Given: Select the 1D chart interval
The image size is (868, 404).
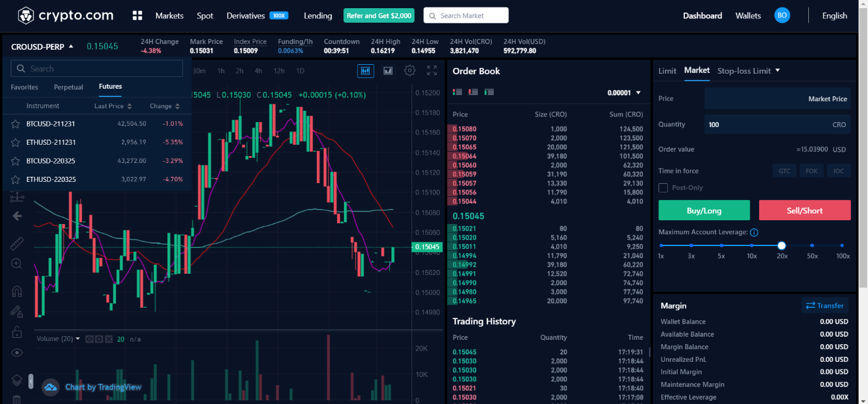Looking at the screenshot, I should tap(300, 70).
